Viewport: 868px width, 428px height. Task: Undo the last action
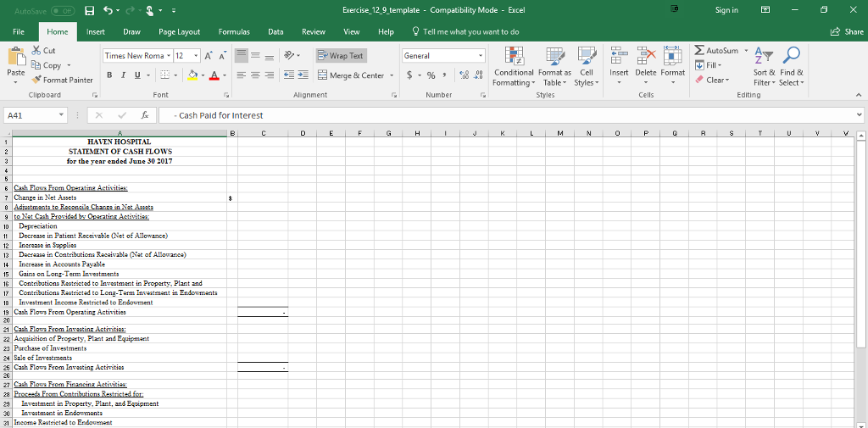click(x=109, y=10)
